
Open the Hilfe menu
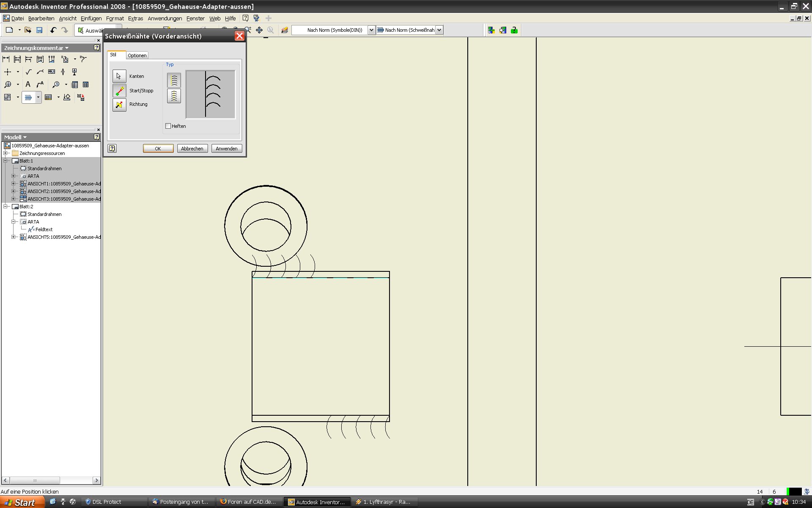[x=230, y=18]
